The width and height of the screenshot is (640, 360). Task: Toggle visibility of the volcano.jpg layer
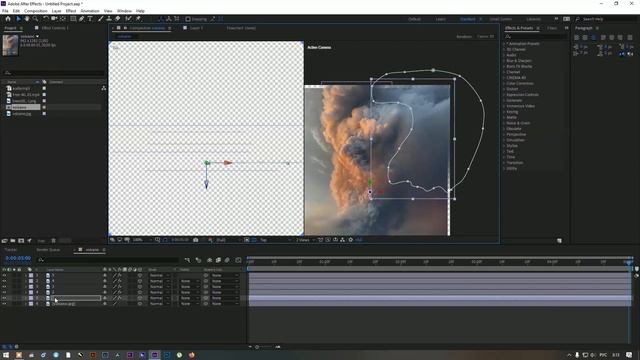tap(4, 304)
